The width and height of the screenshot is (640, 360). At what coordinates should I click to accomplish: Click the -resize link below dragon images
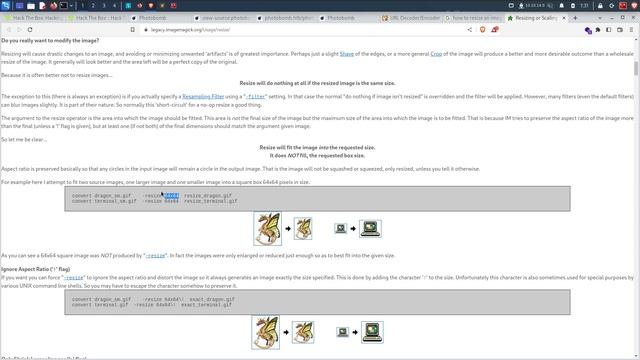point(155,256)
